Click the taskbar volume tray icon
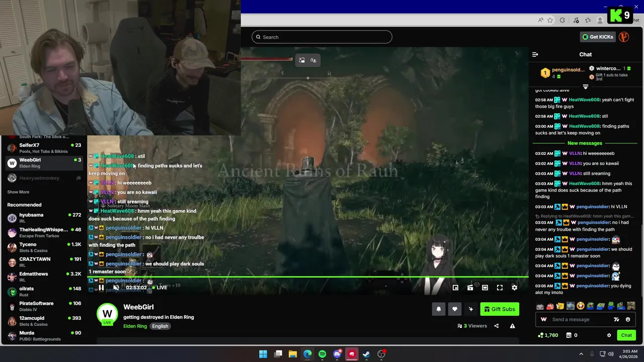644x362 pixels. pyautogui.click(x=610, y=354)
